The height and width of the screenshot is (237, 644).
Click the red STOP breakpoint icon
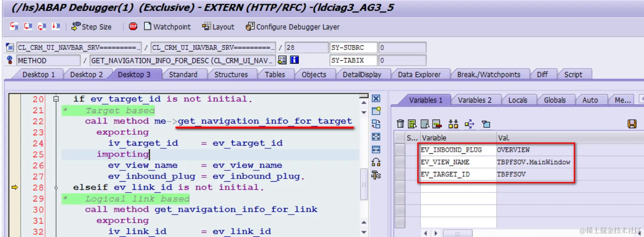[133, 26]
